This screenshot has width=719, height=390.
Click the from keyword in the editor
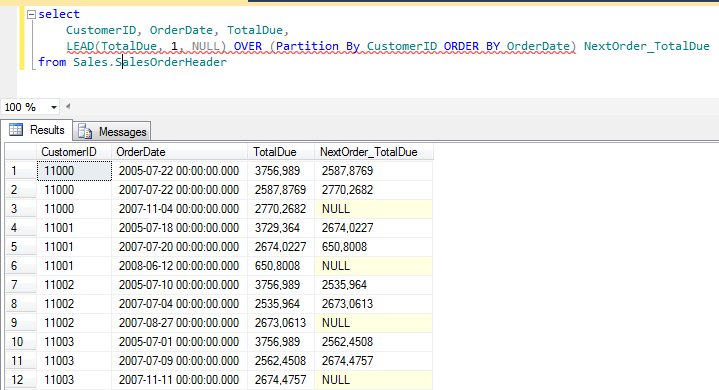click(x=52, y=62)
